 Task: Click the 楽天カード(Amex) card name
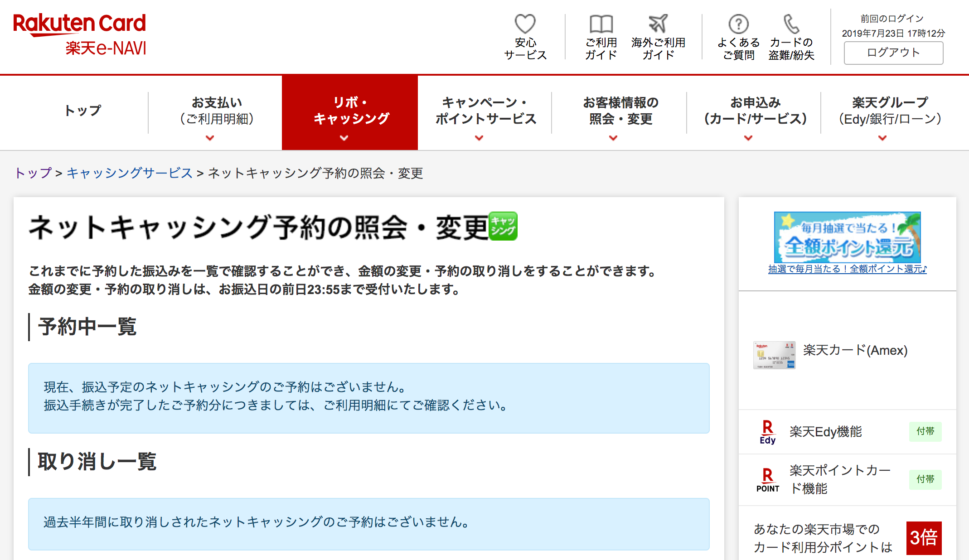pos(855,350)
